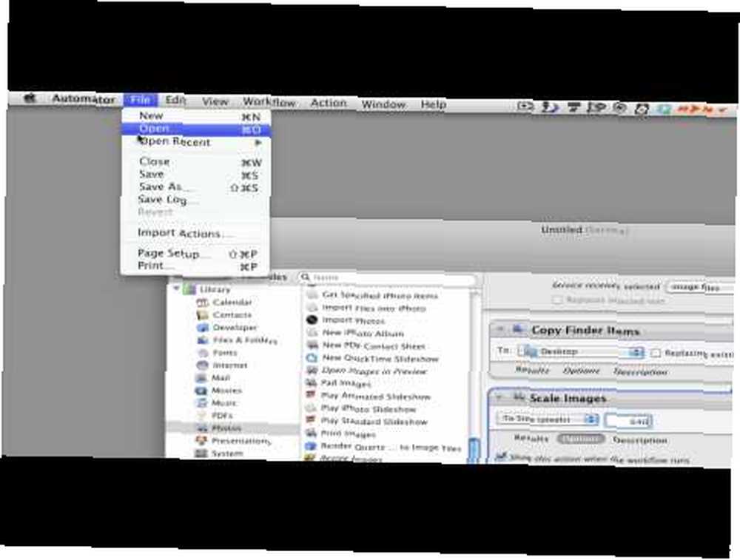Click the Render Quartz to Image Files icon

pos(311,446)
